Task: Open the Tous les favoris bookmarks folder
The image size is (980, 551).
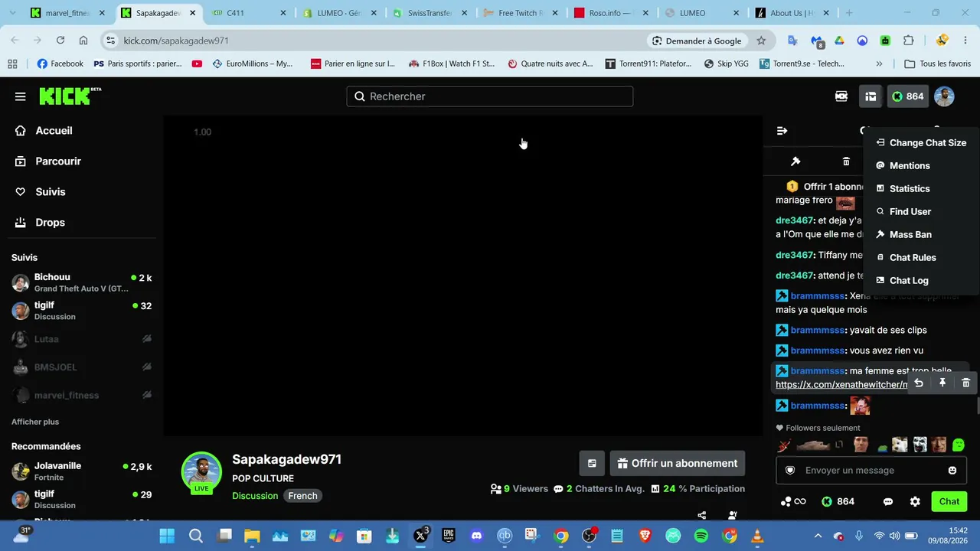Action: click(x=937, y=64)
